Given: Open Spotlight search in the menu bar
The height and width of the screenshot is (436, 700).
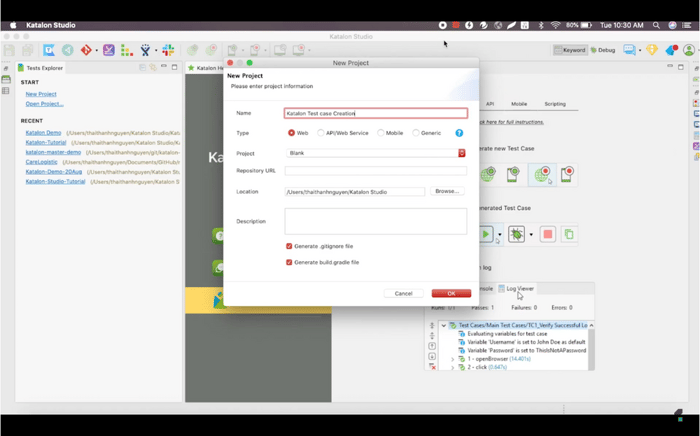Looking at the screenshot, I should tap(656, 25).
